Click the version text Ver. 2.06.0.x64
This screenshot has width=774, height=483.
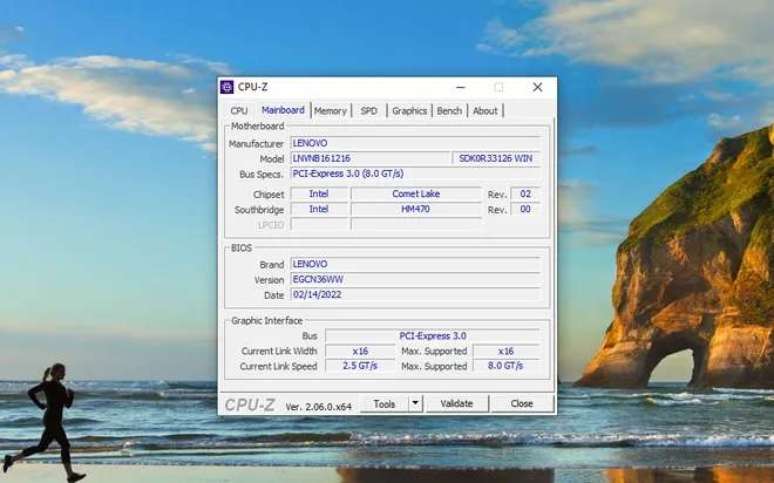(318, 407)
